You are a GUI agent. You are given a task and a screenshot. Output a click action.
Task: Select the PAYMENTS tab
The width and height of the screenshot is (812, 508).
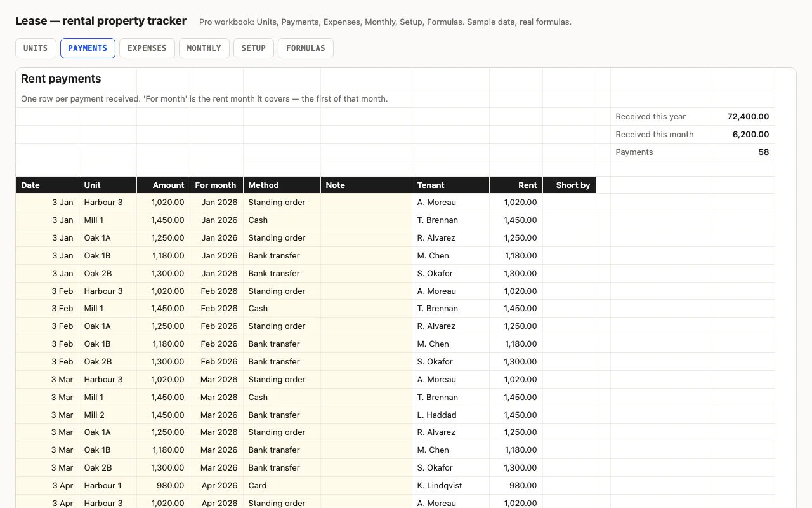click(x=88, y=48)
